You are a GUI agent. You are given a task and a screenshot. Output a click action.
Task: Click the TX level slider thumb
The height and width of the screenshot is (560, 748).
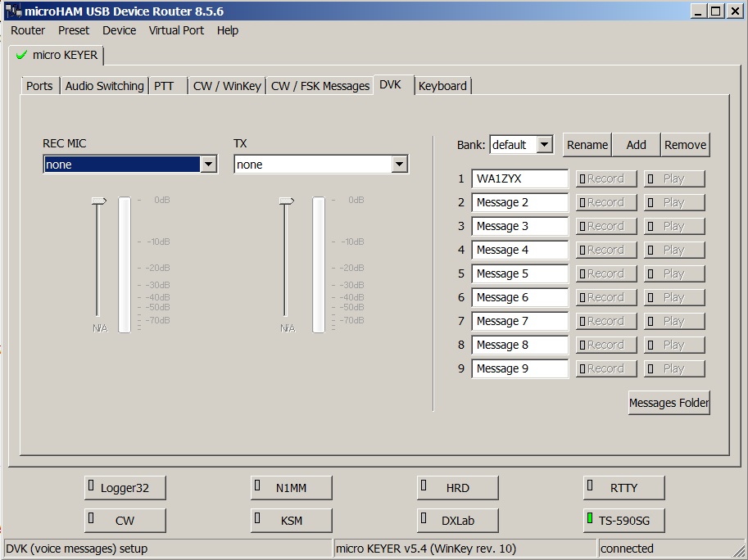(286, 201)
